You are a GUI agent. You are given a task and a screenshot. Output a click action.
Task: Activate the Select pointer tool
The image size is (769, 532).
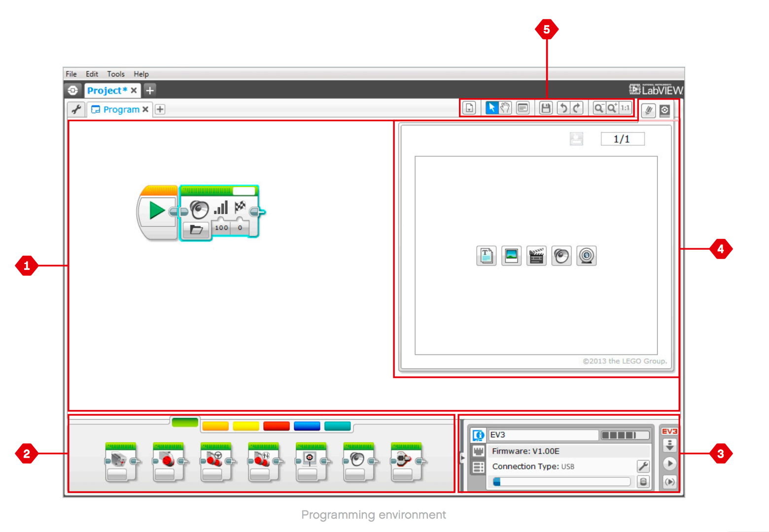pos(492,108)
